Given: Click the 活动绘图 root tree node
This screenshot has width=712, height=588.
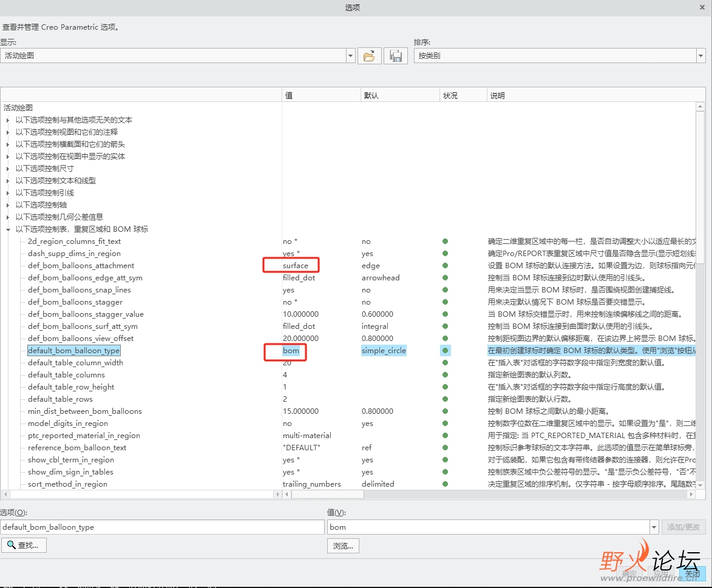Looking at the screenshot, I should [18, 107].
